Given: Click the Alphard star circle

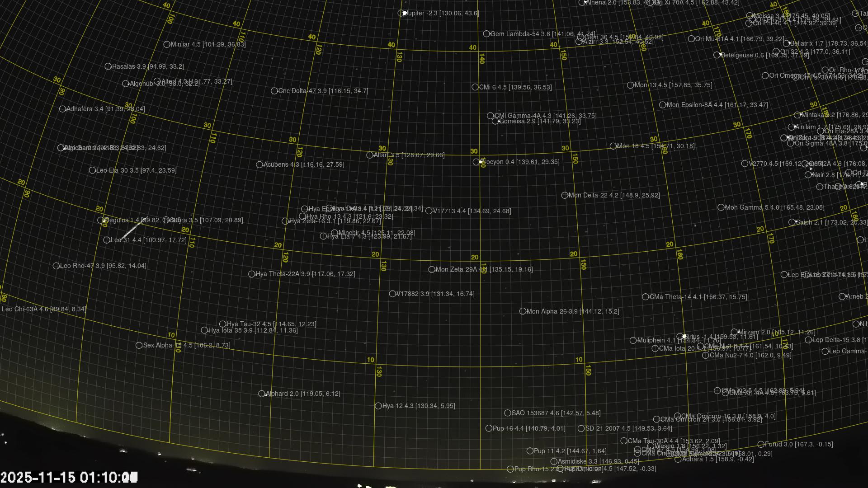Looking at the screenshot, I should click(x=261, y=394).
